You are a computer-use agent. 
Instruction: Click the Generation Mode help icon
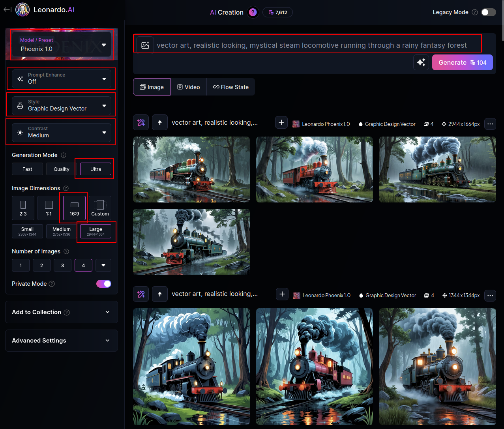(x=64, y=155)
